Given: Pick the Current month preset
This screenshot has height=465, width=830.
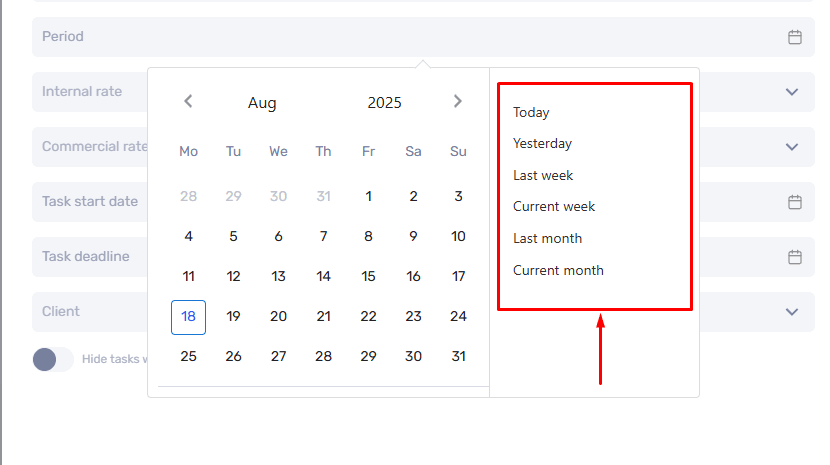Looking at the screenshot, I should [x=558, y=270].
